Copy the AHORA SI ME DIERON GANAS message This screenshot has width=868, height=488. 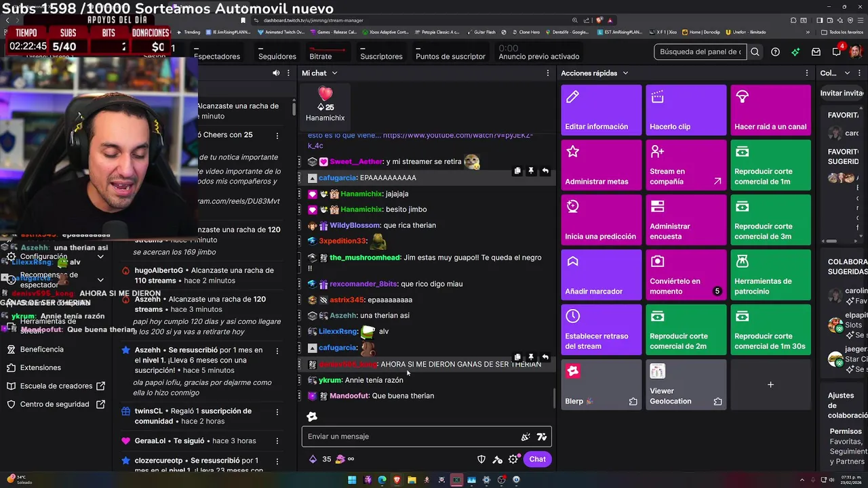click(517, 357)
